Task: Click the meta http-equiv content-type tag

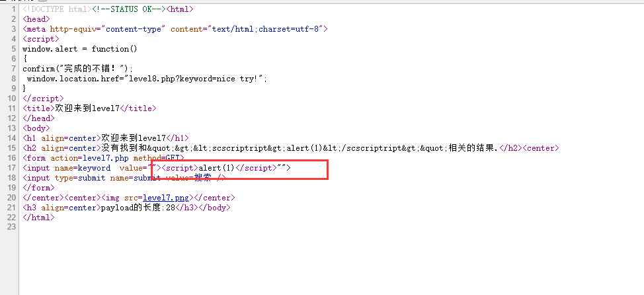Action: click(x=175, y=28)
